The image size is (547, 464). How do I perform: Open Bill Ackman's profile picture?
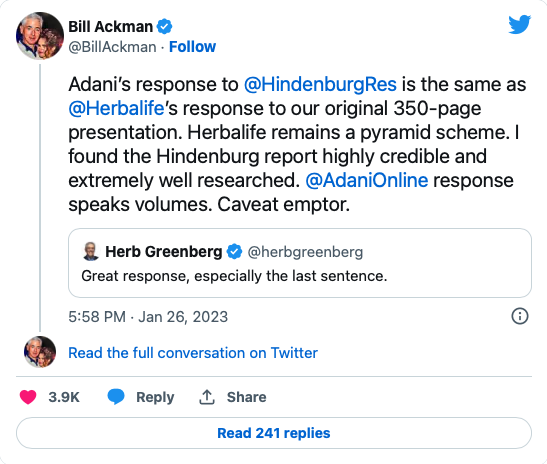[x=40, y=36]
